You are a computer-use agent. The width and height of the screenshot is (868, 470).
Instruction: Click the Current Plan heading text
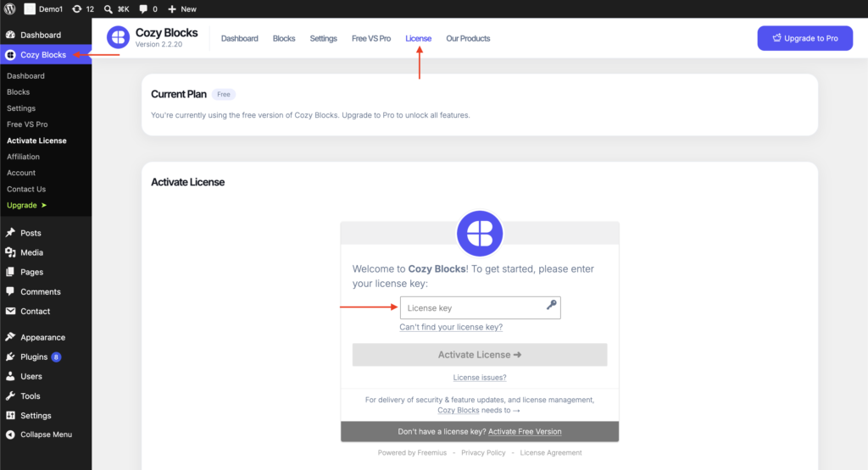click(179, 95)
